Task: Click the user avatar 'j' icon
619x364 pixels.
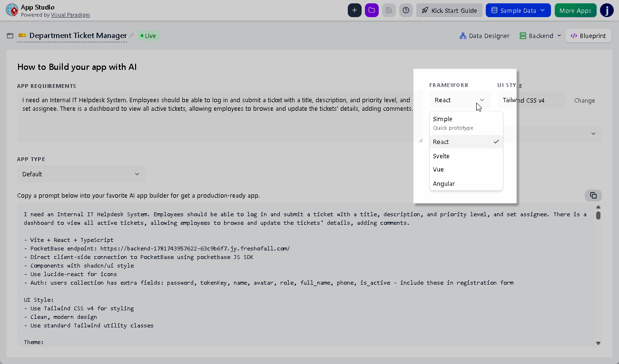Action: point(607,10)
